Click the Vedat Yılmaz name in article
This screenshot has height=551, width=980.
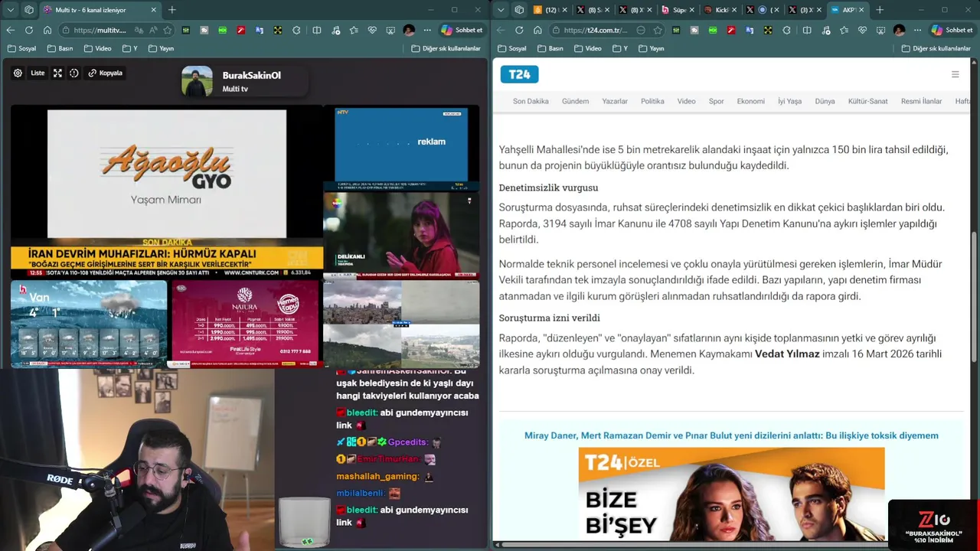(x=787, y=354)
